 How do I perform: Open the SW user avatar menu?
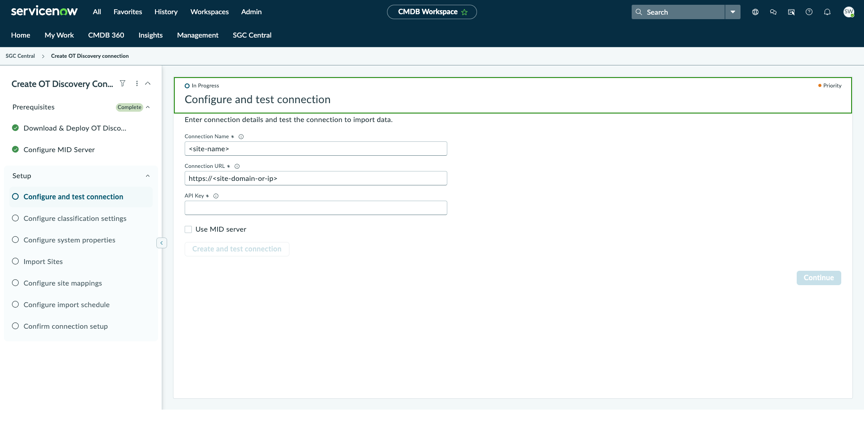click(849, 12)
